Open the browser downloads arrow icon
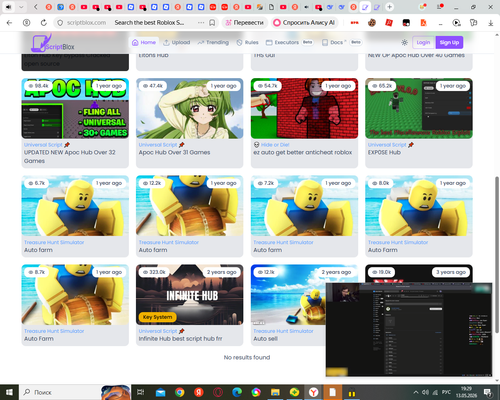500x400 pixels. (491, 23)
